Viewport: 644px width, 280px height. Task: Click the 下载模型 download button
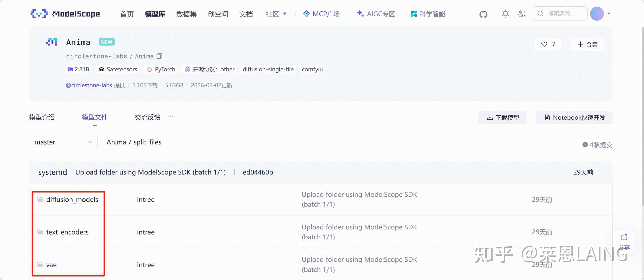coord(502,117)
